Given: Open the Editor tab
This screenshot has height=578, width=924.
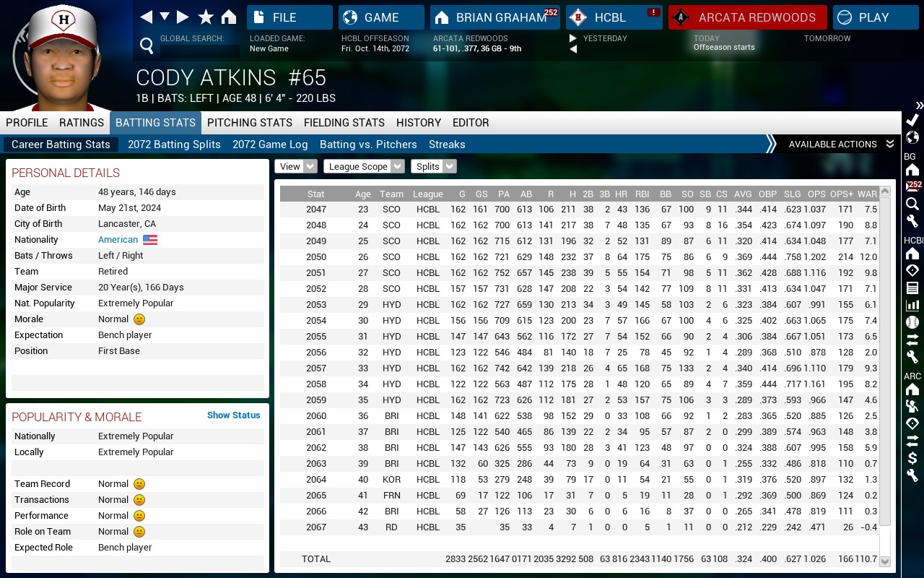Looking at the screenshot, I should click(x=471, y=123).
